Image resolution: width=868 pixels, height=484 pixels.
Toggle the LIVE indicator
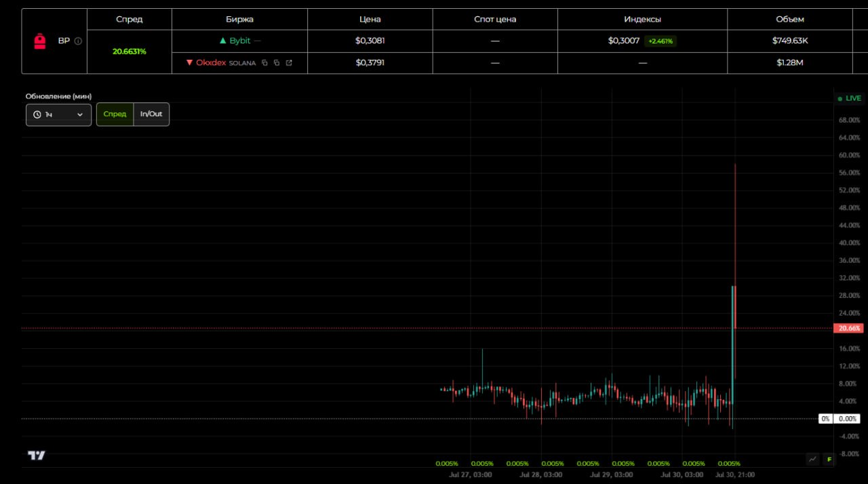coord(848,98)
